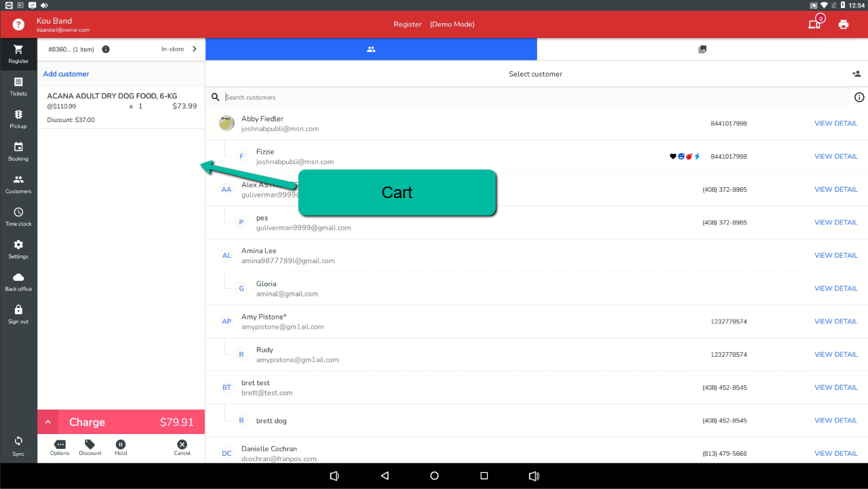This screenshot has width=868, height=489.
Task: Expand the In-store order type chevron
Action: click(x=195, y=49)
